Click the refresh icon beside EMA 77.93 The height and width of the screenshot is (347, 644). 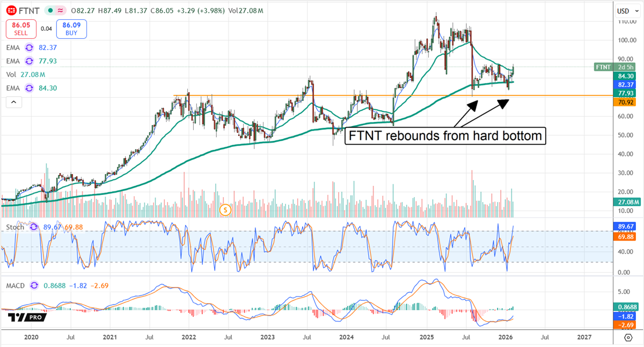click(x=28, y=61)
